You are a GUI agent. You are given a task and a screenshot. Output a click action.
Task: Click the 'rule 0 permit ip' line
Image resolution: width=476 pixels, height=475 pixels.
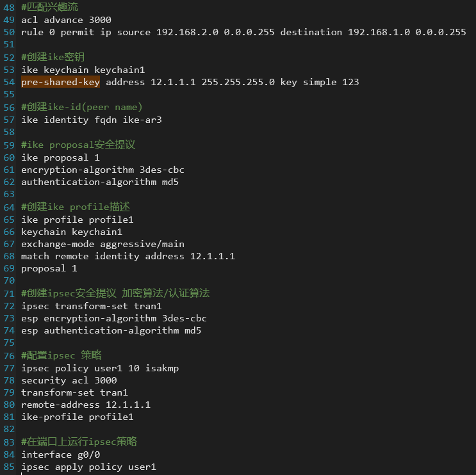(243, 32)
